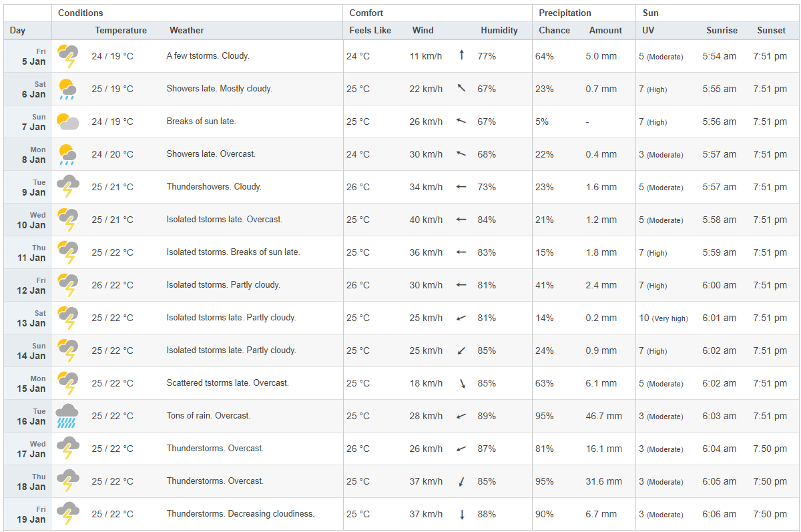
Task: Select the Wed 17 Jan day cell
Action: (28, 449)
